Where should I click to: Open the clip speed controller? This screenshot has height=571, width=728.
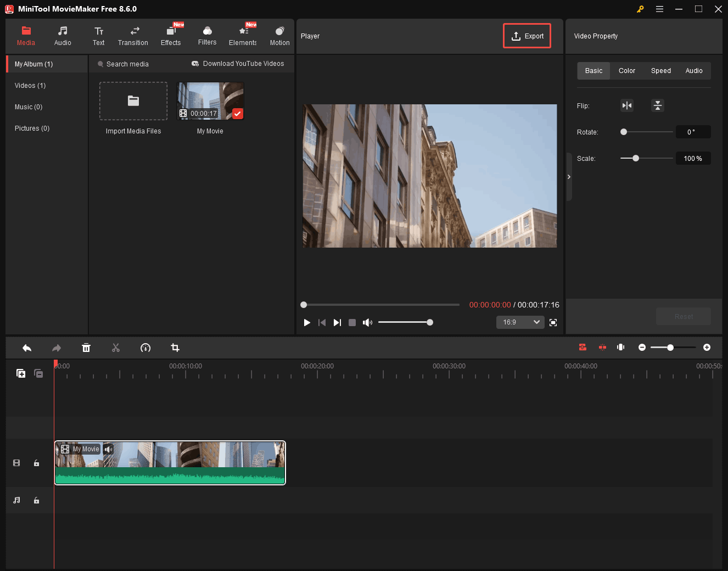[145, 348]
